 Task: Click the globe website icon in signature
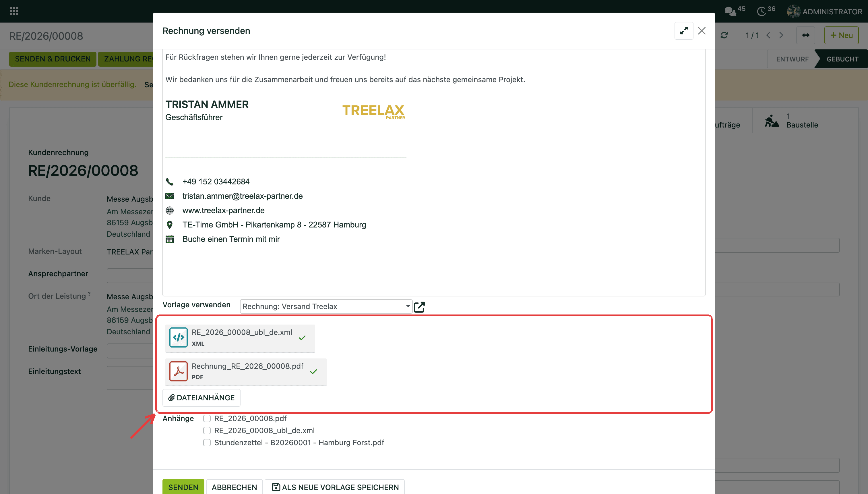tap(170, 211)
